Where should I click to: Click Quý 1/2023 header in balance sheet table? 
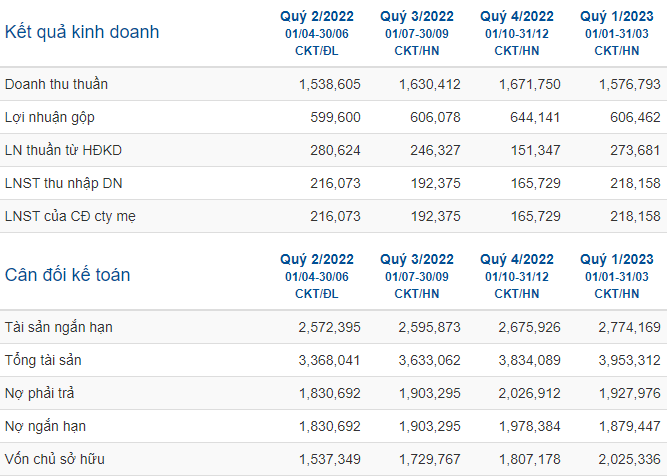[x=617, y=259]
